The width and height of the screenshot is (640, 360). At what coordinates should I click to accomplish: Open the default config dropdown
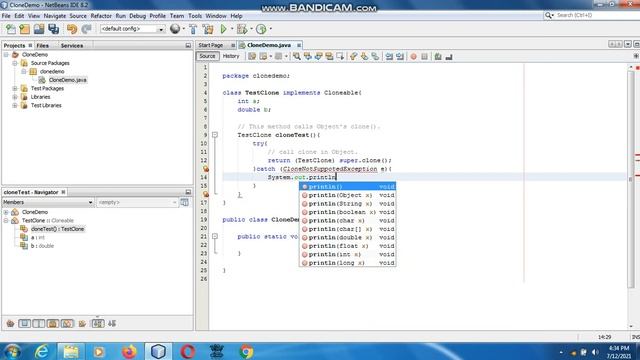(161, 29)
